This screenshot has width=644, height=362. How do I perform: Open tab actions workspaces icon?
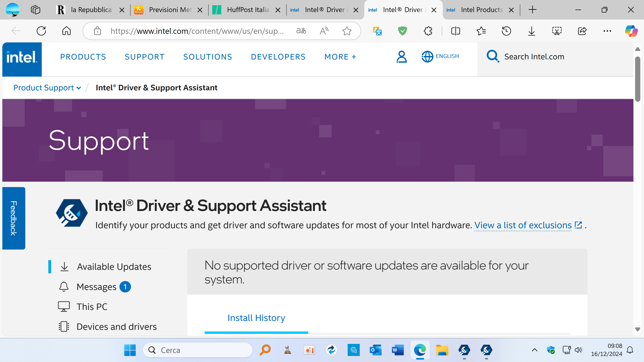36,10
